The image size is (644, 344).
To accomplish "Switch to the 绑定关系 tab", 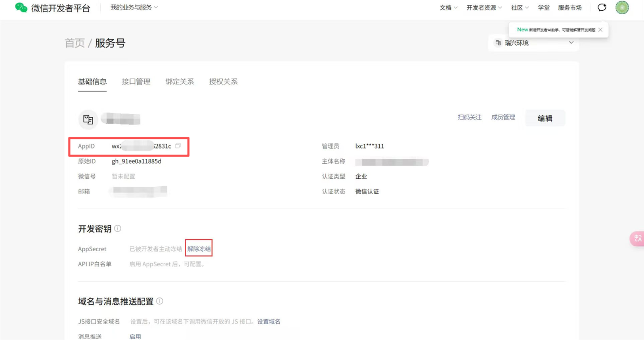I will click(x=180, y=82).
